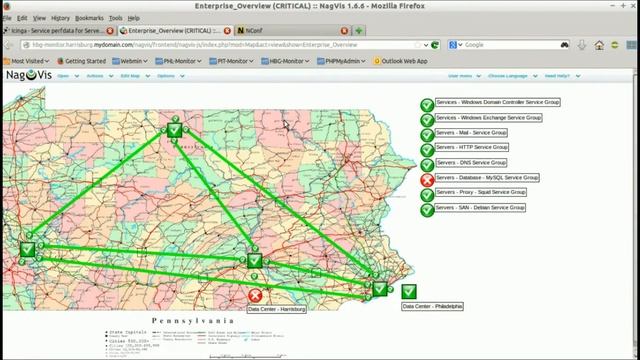Open the Help menu
The height and width of the screenshot is (360, 640).
coord(133,18)
